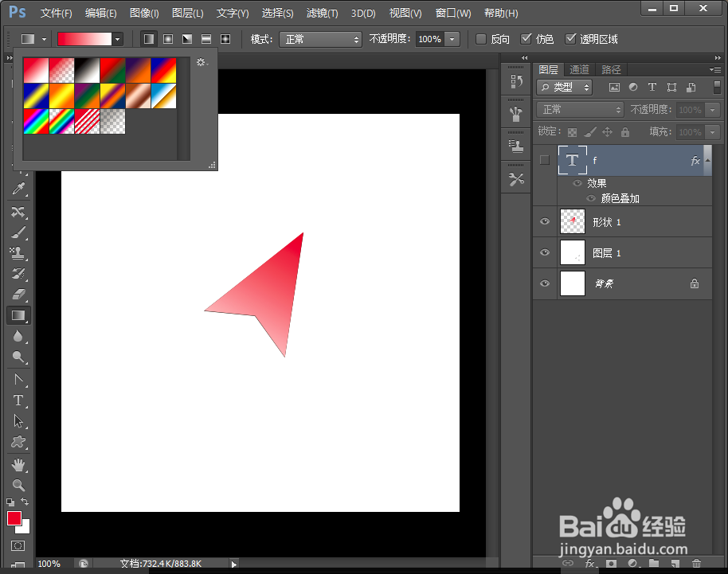Reset default foreground and background colors
Screen dimensions: 728x574
10,502
